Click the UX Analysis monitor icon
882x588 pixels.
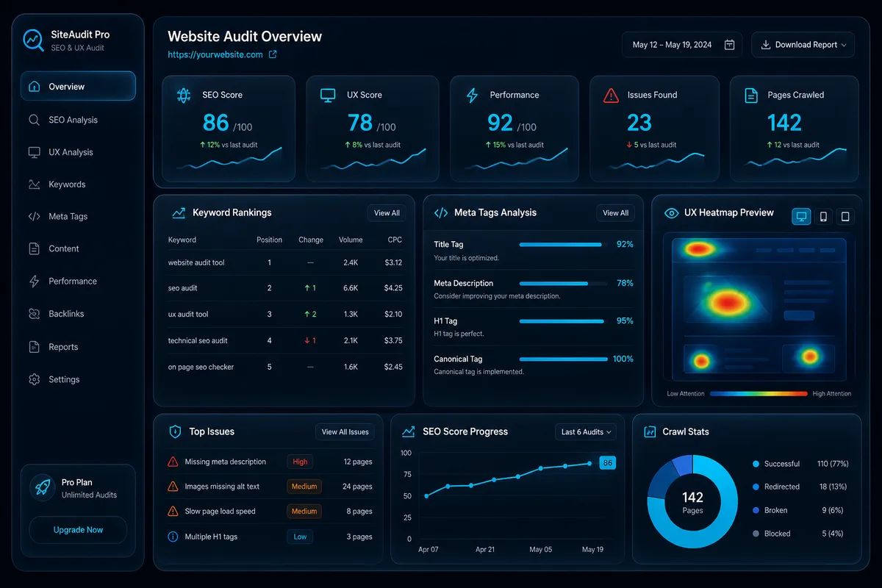point(34,152)
